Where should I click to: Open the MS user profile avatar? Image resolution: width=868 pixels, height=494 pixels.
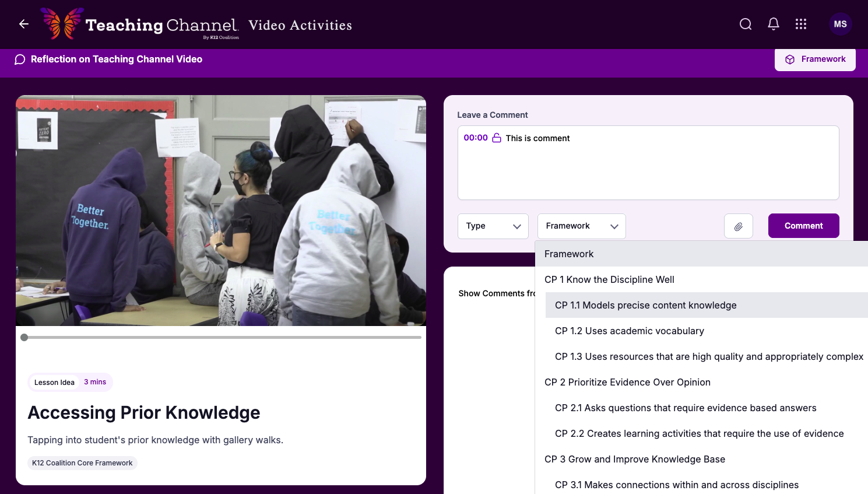coord(840,24)
